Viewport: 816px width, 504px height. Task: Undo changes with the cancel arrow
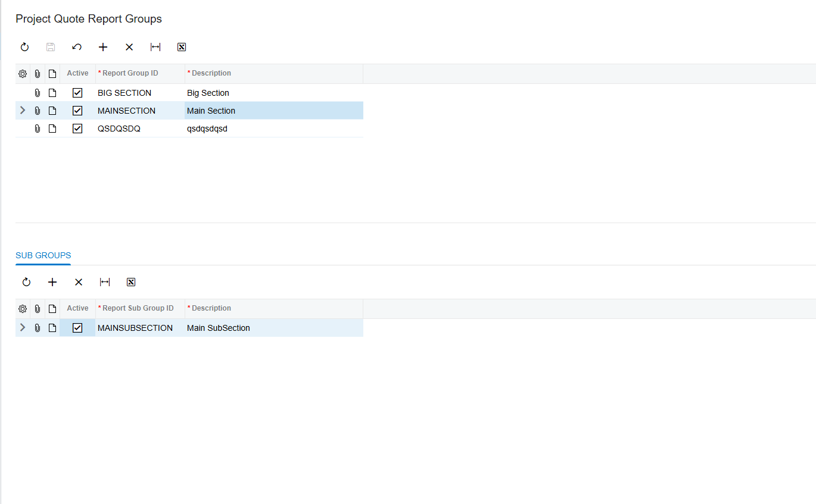(x=77, y=47)
